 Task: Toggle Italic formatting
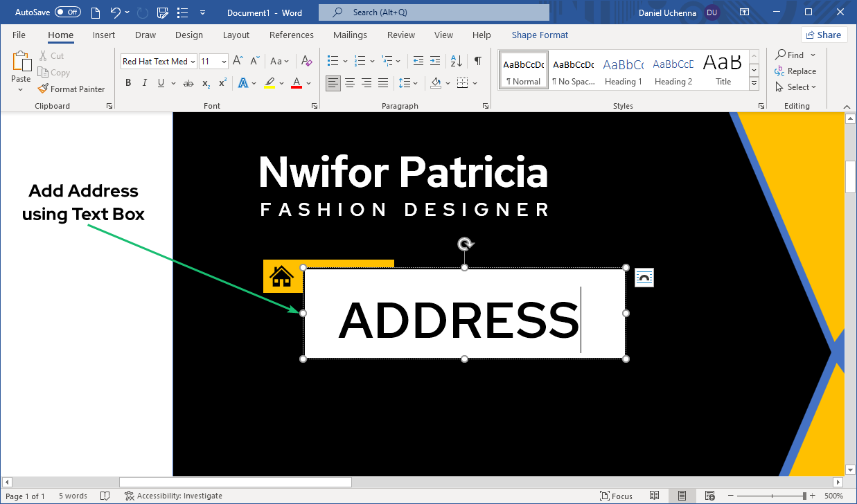click(x=144, y=83)
